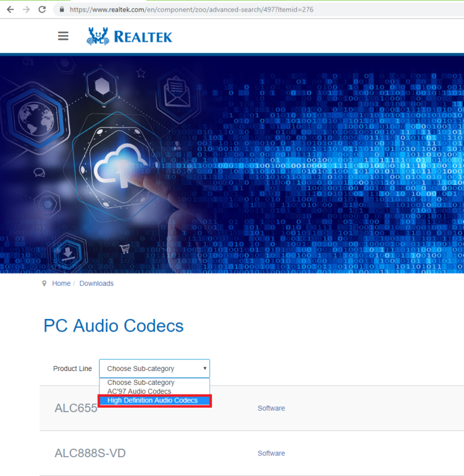This screenshot has width=464, height=476.
Task: Reload the Realtek page
Action: [42, 10]
